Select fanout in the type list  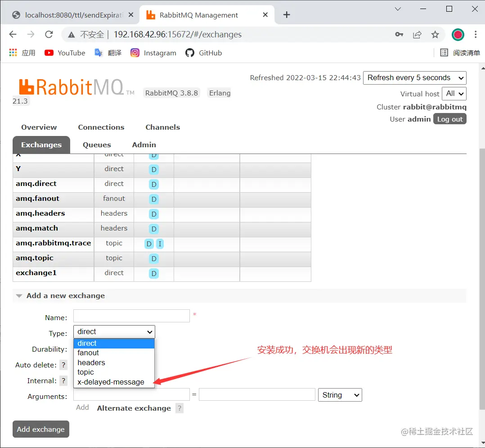[114, 353]
